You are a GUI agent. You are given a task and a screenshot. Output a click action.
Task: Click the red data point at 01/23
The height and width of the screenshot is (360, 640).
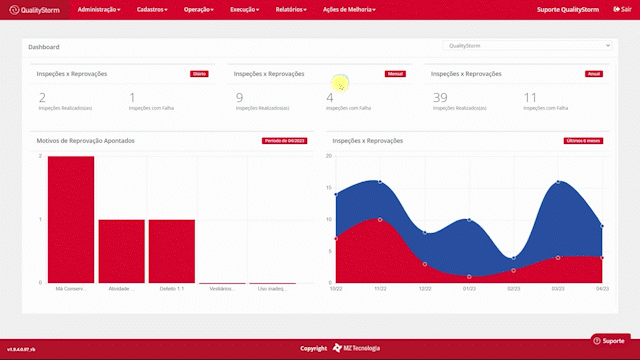coord(469,277)
